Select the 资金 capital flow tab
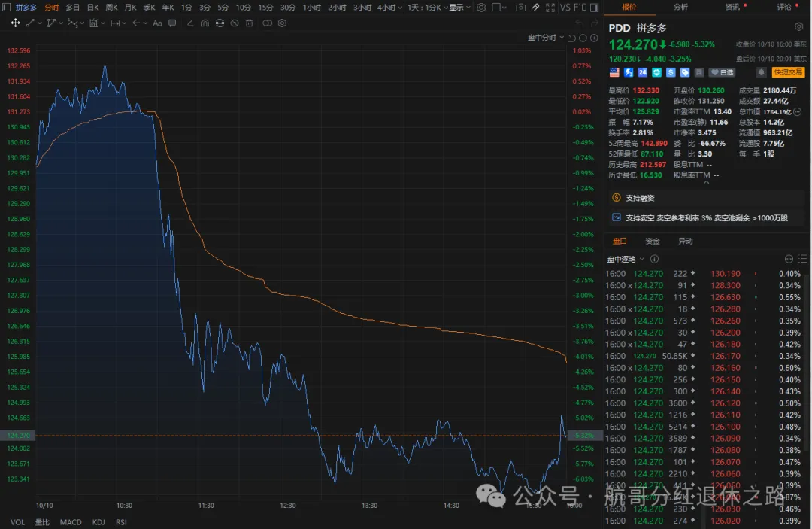The width and height of the screenshot is (812, 529). [x=652, y=241]
